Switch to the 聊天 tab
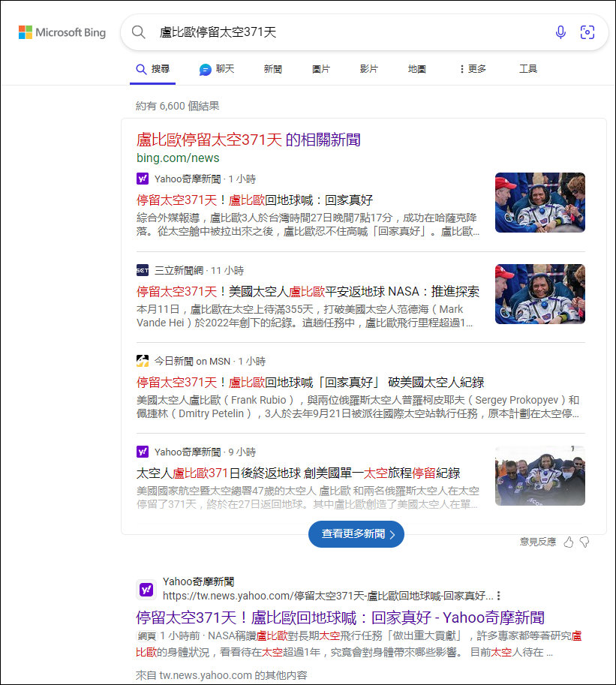 (x=217, y=69)
